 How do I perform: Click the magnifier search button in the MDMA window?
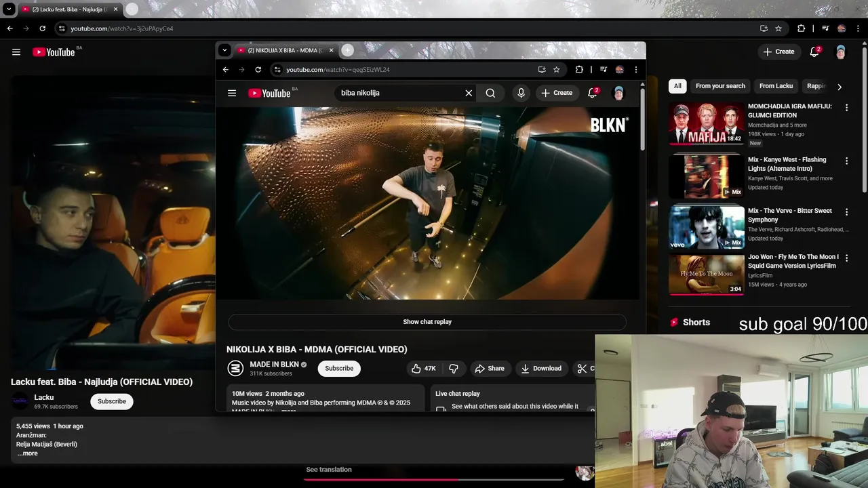pos(490,93)
